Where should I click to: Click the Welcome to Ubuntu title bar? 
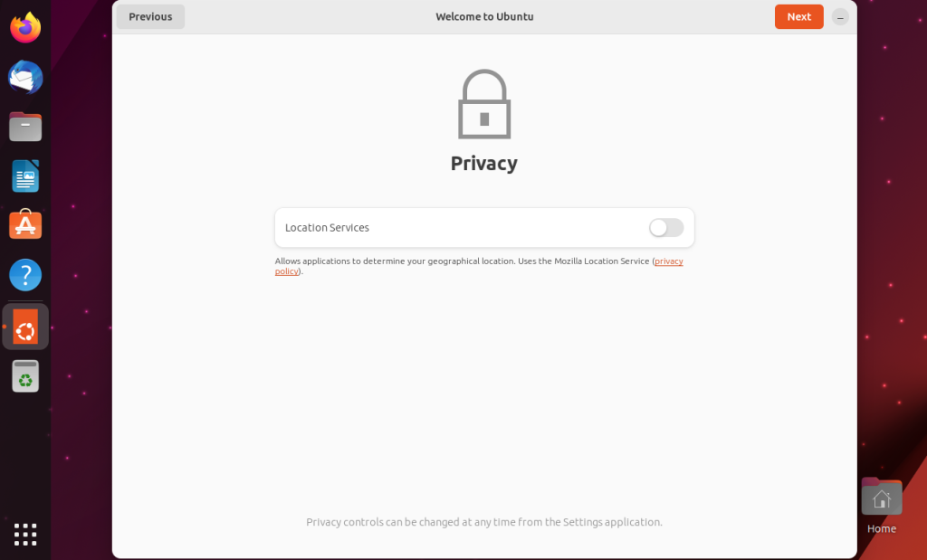[484, 16]
